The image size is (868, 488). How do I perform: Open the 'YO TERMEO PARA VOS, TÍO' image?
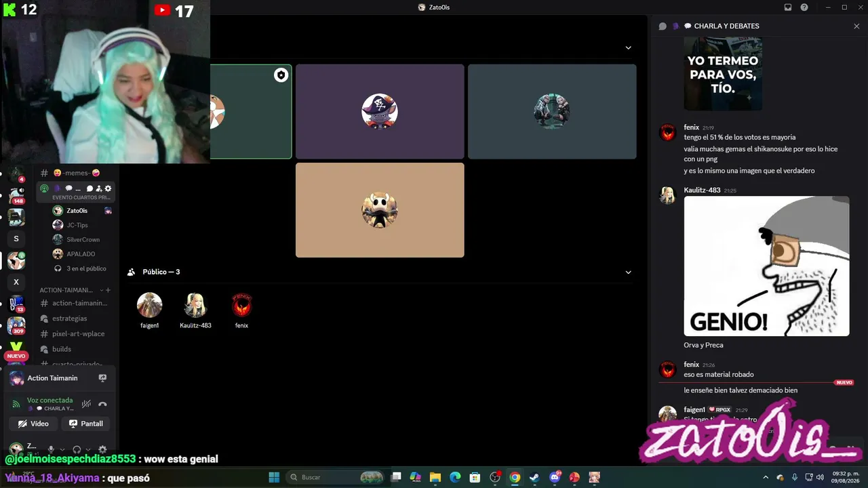723,74
